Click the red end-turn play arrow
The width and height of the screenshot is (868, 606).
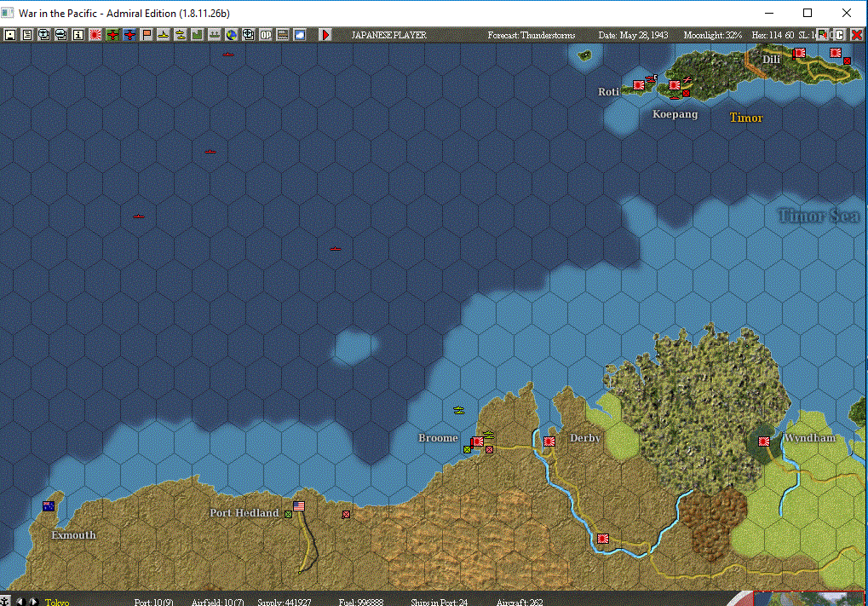325,35
